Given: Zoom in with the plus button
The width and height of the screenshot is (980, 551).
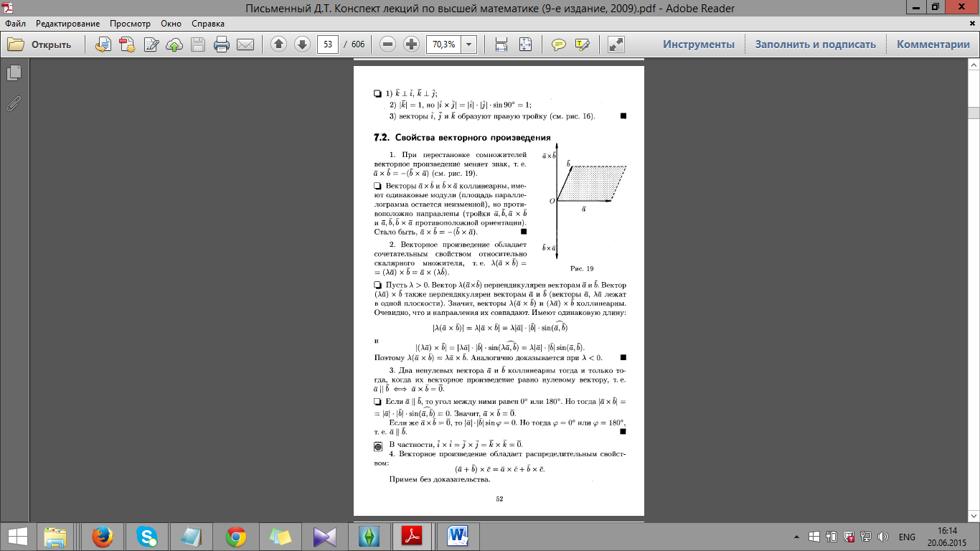Looking at the screenshot, I should point(411,44).
